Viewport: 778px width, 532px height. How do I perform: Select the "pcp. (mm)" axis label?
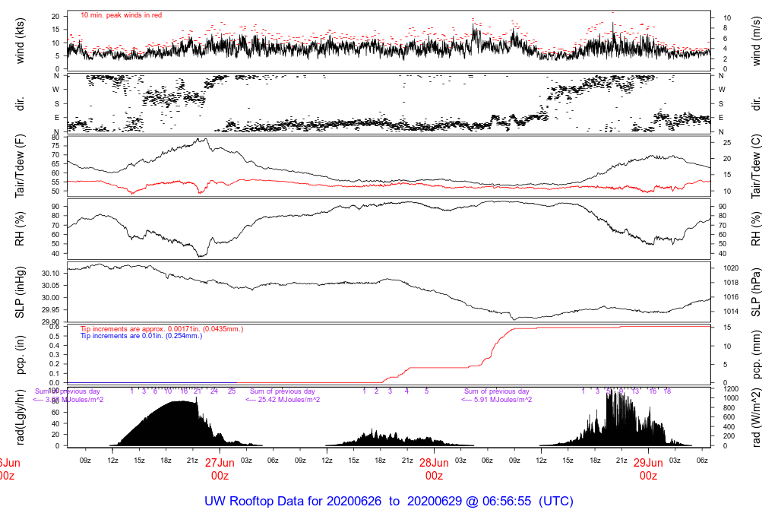756,354
